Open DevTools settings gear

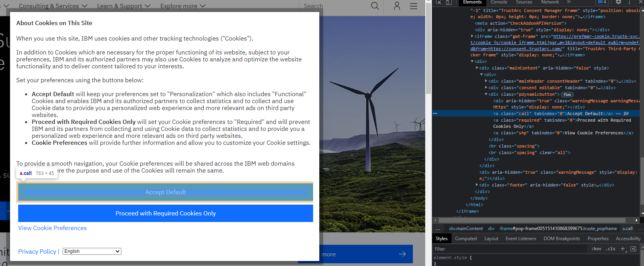[618, 2]
